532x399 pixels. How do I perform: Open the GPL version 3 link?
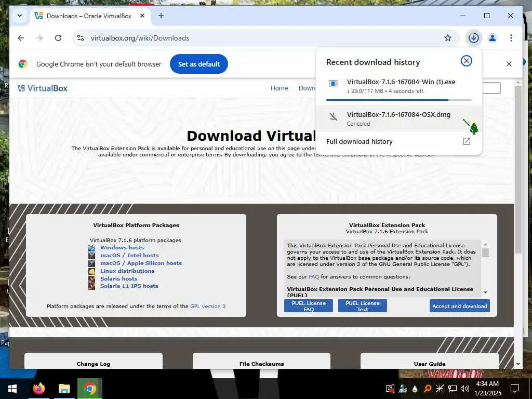point(208,306)
